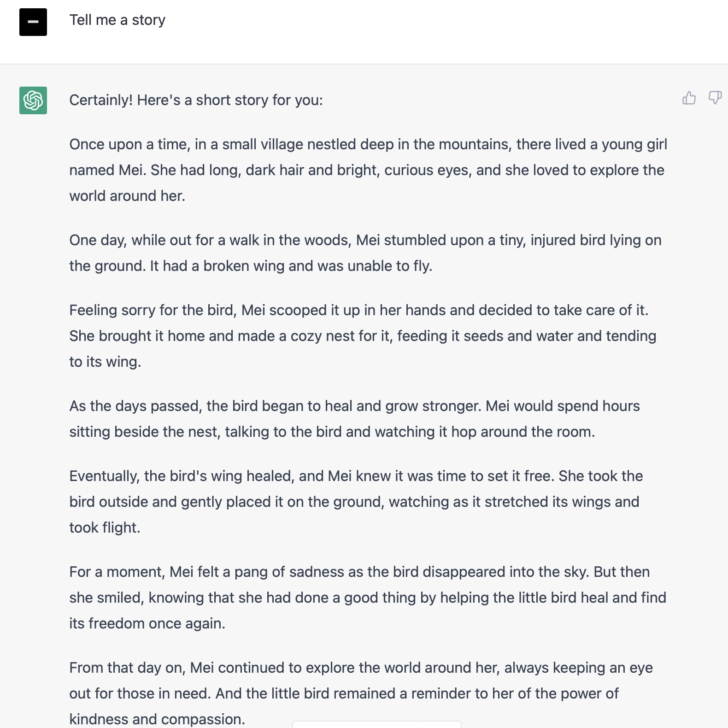The height and width of the screenshot is (728, 728).
Task: Click the thumbs up feedback icon
Action: 689,98
